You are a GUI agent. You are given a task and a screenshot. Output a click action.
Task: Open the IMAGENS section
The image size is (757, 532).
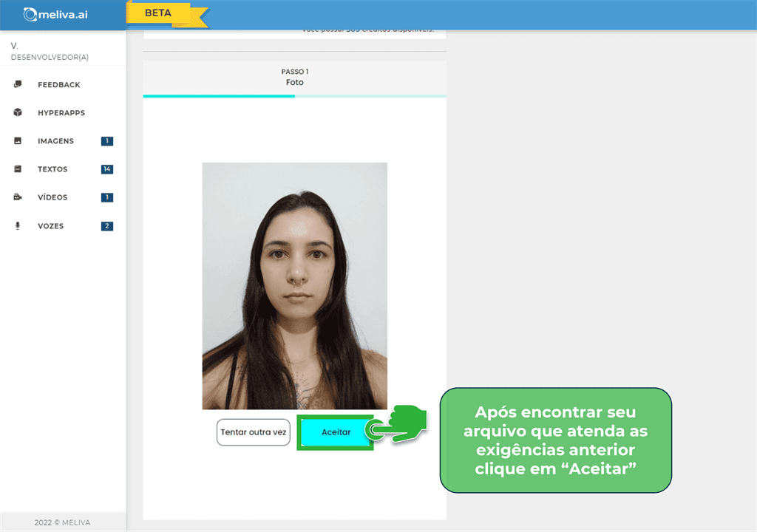click(x=55, y=141)
